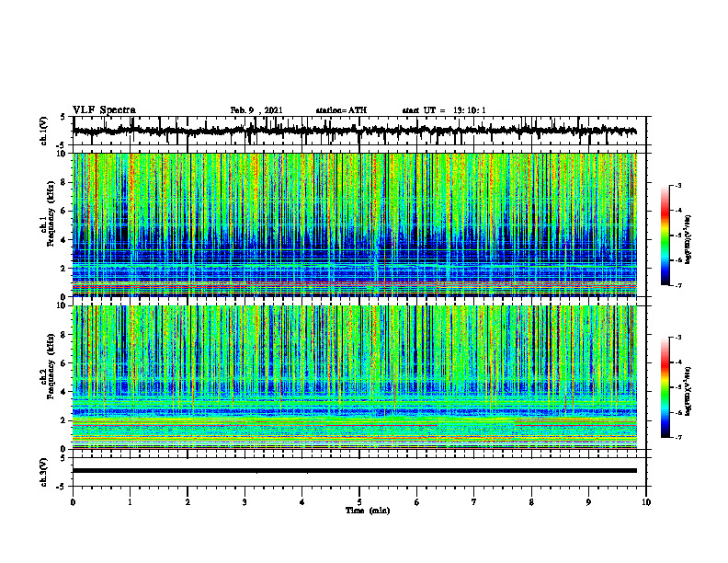Click the ch.2 colorbar "-7" tick value
The width and height of the screenshot is (728, 563).
point(678,437)
